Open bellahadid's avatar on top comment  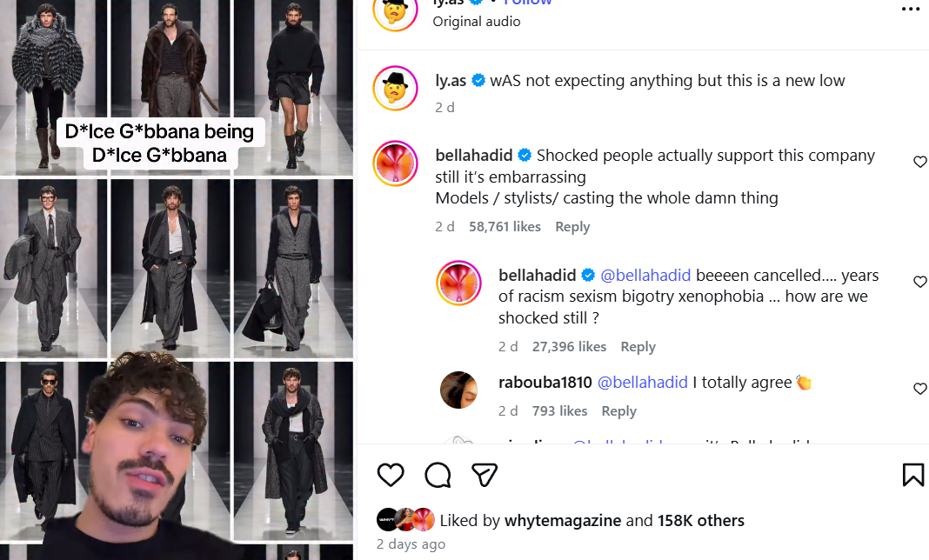tap(396, 163)
